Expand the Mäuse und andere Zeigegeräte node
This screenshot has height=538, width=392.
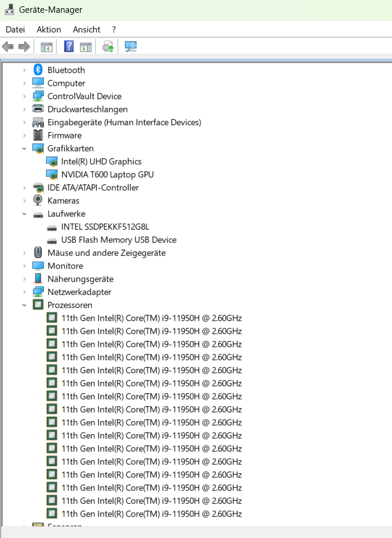click(x=24, y=253)
